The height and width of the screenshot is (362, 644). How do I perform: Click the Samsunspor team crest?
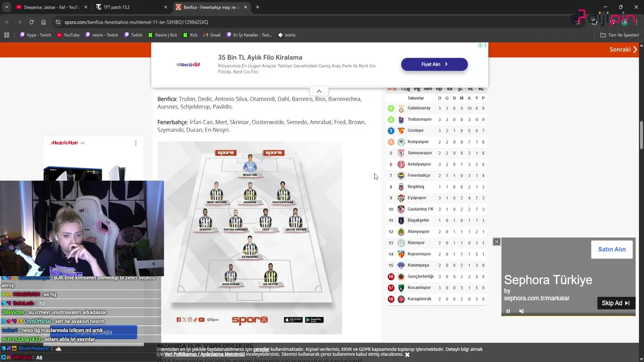point(401,153)
